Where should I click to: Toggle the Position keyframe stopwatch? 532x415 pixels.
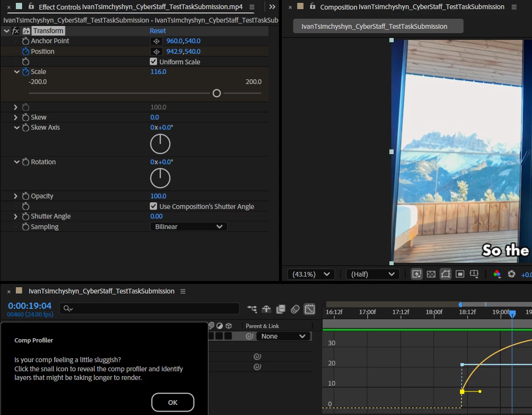click(x=25, y=51)
